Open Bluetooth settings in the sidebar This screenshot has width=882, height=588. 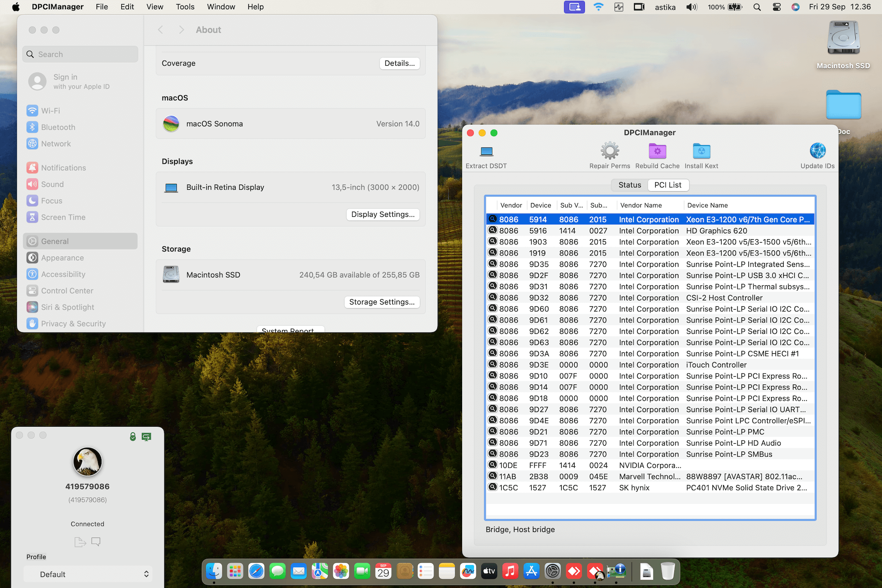[80, 127]
